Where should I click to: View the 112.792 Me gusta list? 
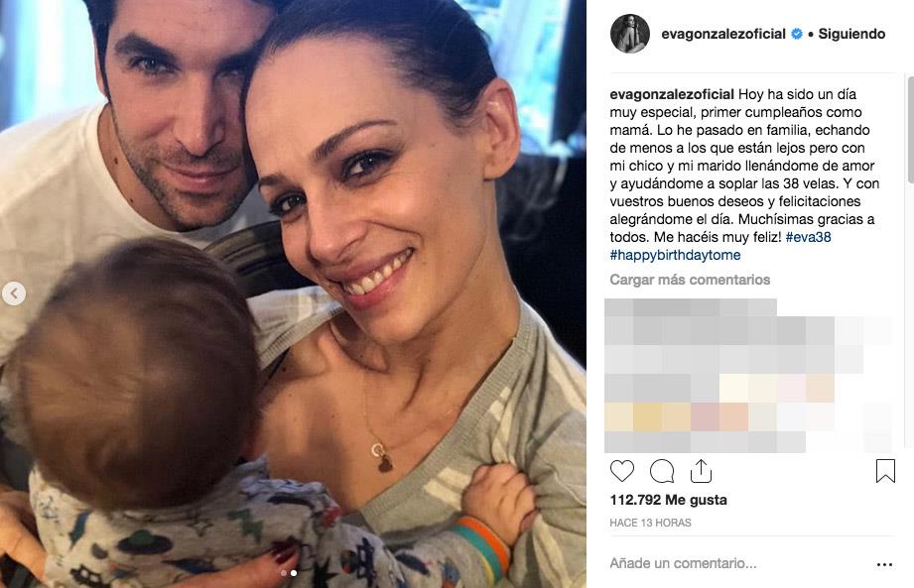(668, 500)
